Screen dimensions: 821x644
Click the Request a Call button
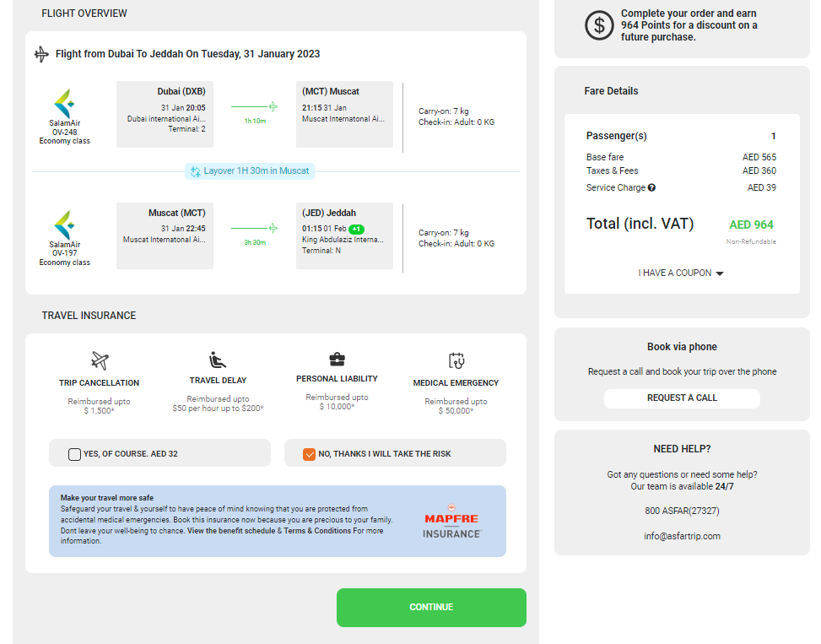click(x=682, y=398)
